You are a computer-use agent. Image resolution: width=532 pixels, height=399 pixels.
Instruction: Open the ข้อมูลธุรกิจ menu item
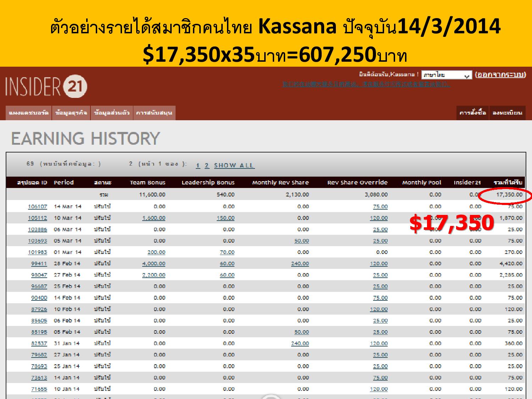(x=71, y=113)
